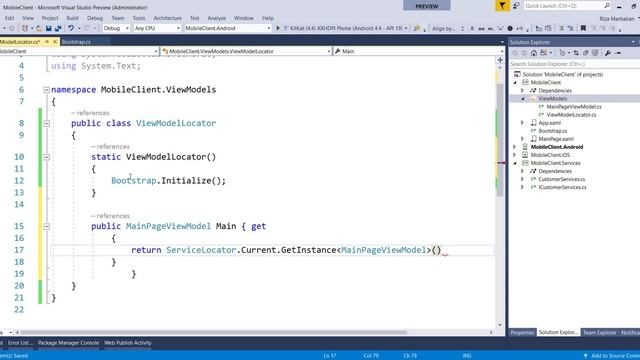Click Solution Explorer Collapse All icon
The height and width of the screenshot is (360, 640).
tap(585, 53)
